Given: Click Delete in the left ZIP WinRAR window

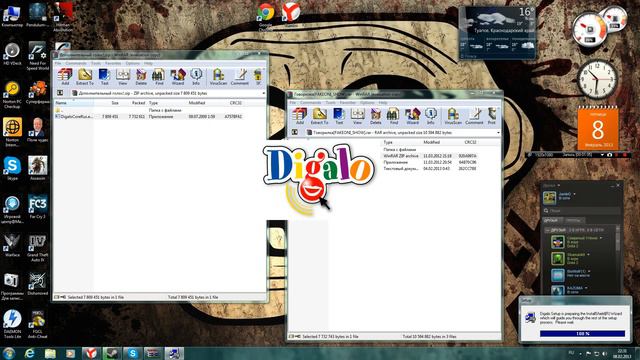Looking at the screenshot, I should 141,77.
